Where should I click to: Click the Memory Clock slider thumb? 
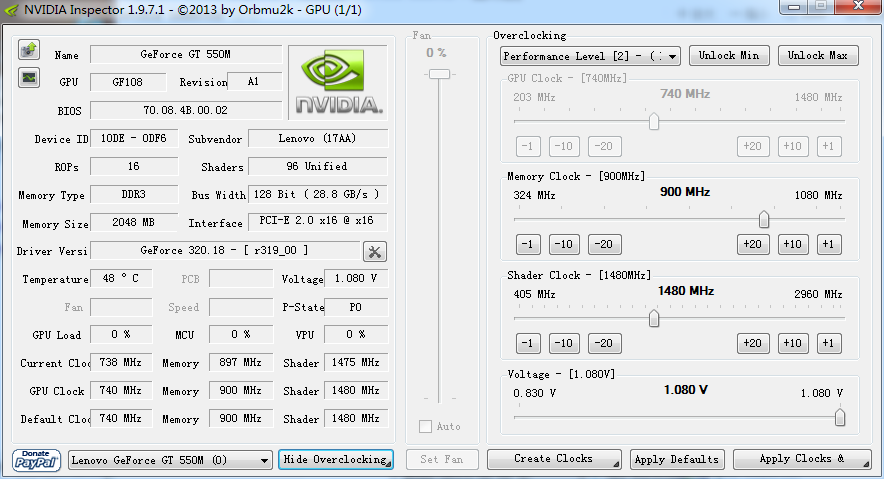click(764, 219)
